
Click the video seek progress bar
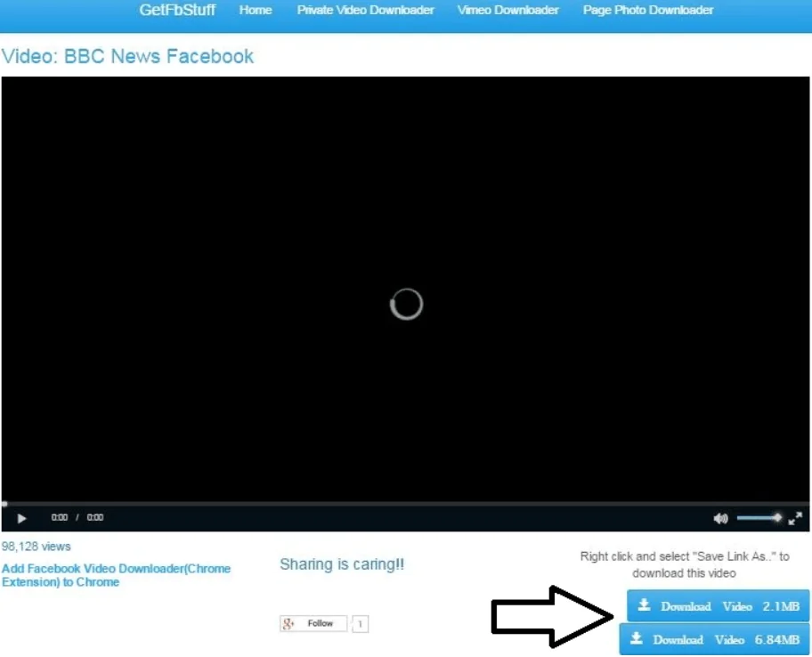click(406, 504)
